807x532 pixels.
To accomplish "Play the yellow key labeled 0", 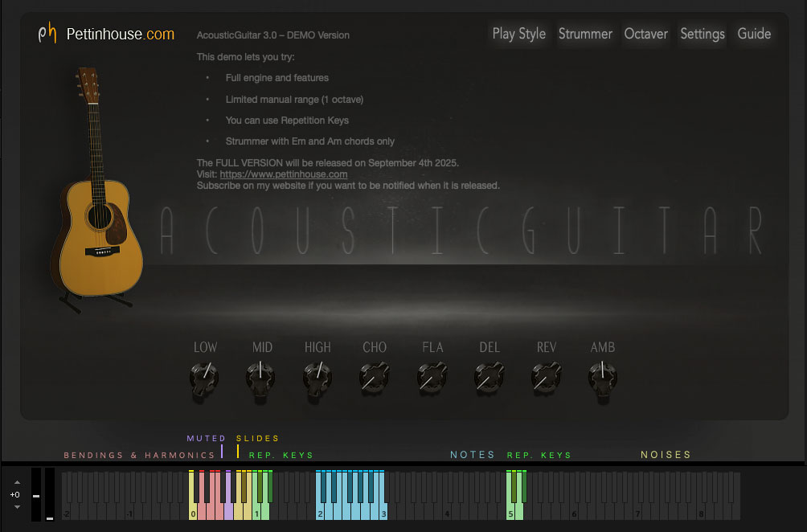I will pyautogui.click(x=192, y=512).
